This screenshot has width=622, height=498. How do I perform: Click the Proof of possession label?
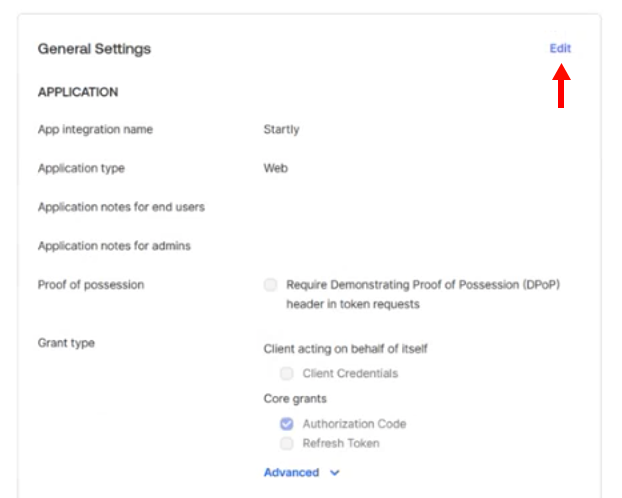(91, 285)
